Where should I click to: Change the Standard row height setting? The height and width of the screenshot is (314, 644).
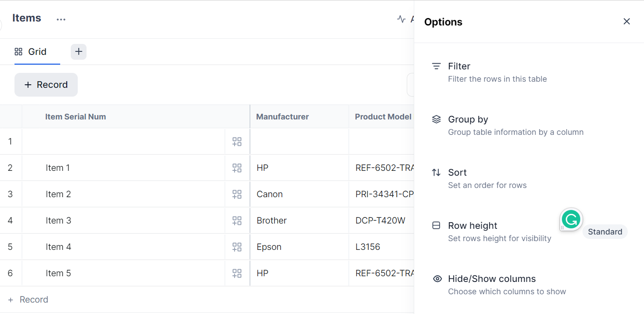604,232
